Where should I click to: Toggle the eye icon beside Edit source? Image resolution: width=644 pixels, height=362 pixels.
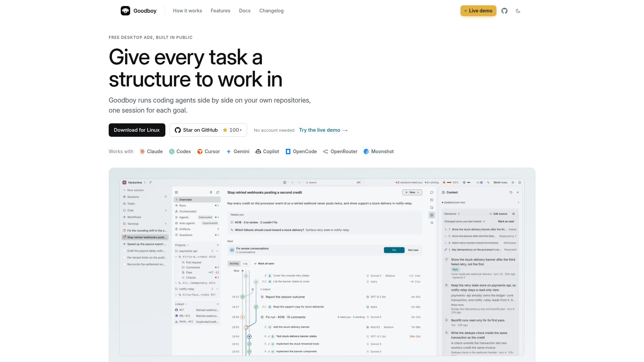point(514,214)
